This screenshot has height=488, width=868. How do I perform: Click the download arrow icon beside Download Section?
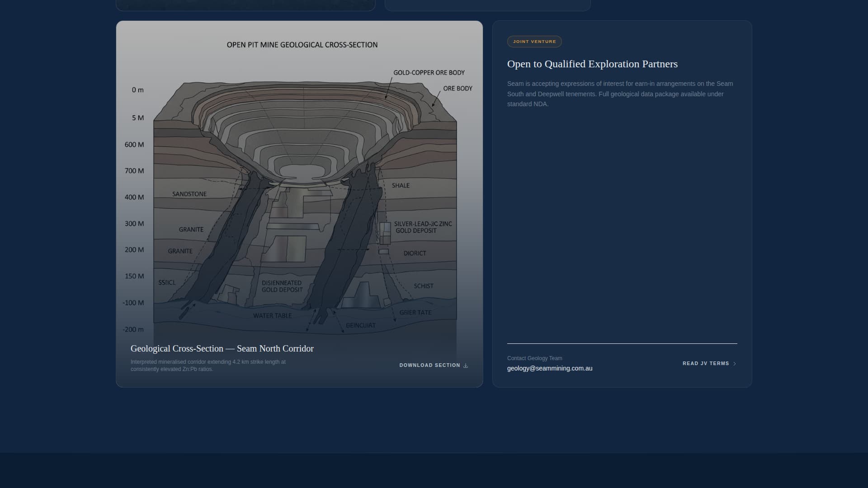pyautogui.click(x=466, y=366)
